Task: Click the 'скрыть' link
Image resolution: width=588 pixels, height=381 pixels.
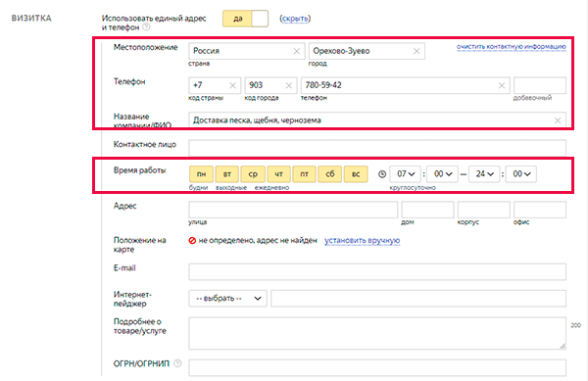Action: click(x=295, y=19)
